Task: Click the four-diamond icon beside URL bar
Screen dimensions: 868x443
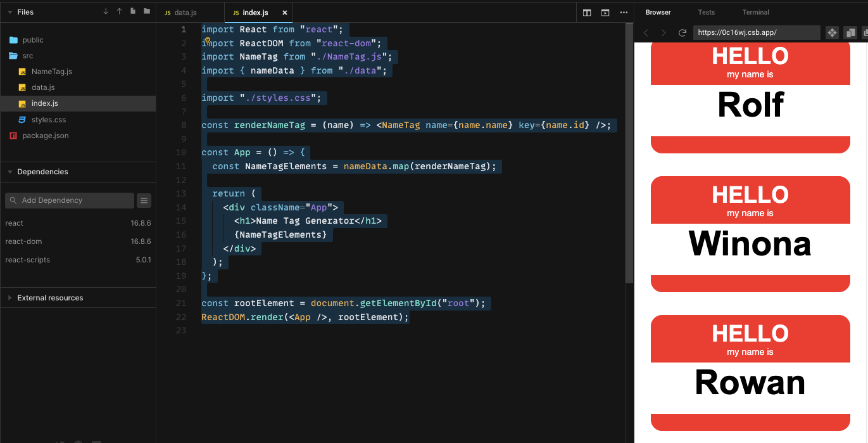Action: click(832, 33)
